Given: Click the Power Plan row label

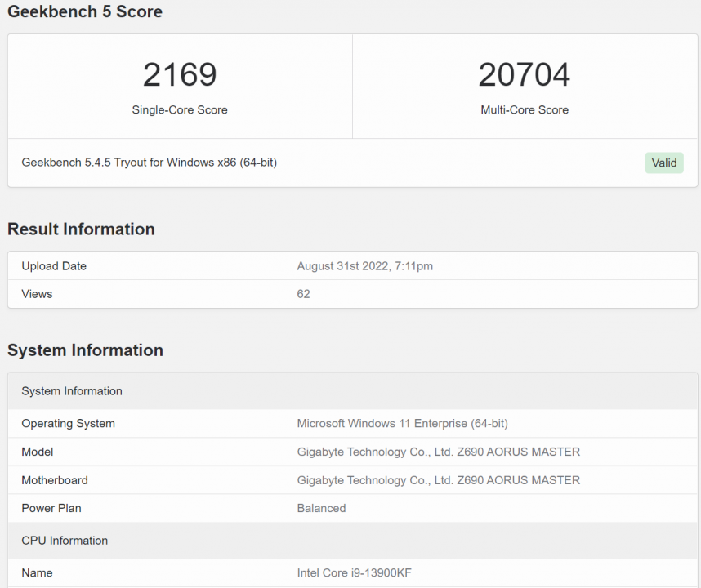Looking at the screenshot, I should (x=51, y=508).
